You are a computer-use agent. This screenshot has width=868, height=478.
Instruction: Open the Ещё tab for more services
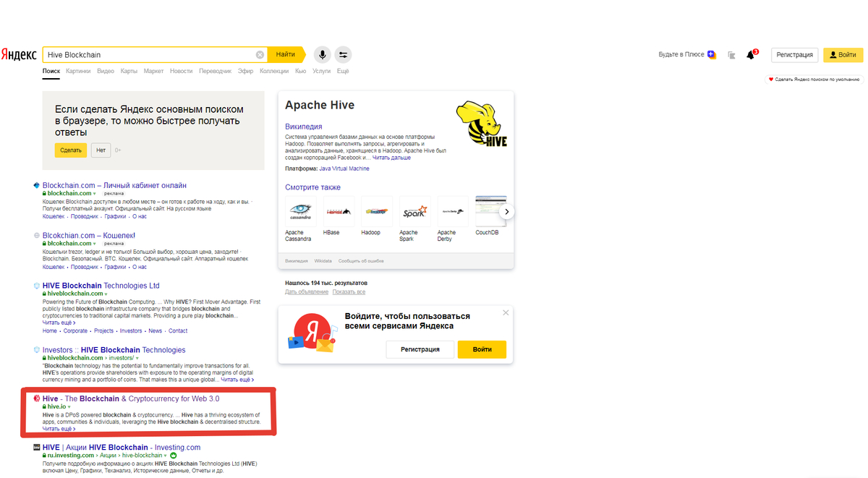343,72
